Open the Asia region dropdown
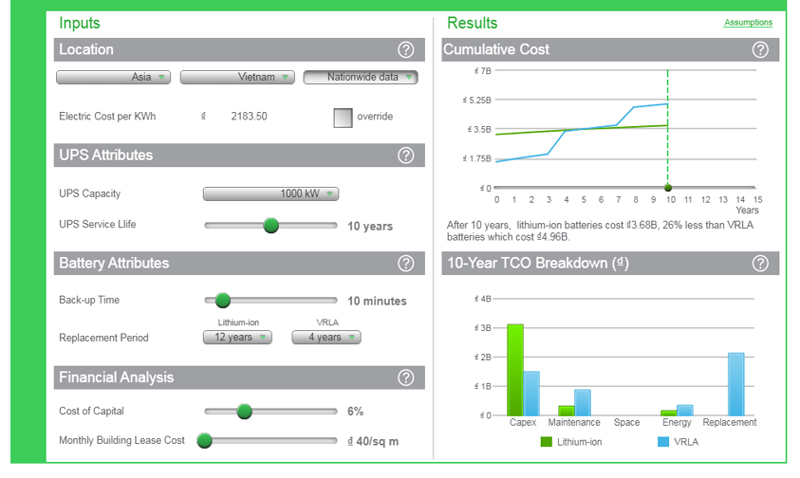Image resolution: width=800 pixels, height=478 pixels. click(x=113, y=77)
